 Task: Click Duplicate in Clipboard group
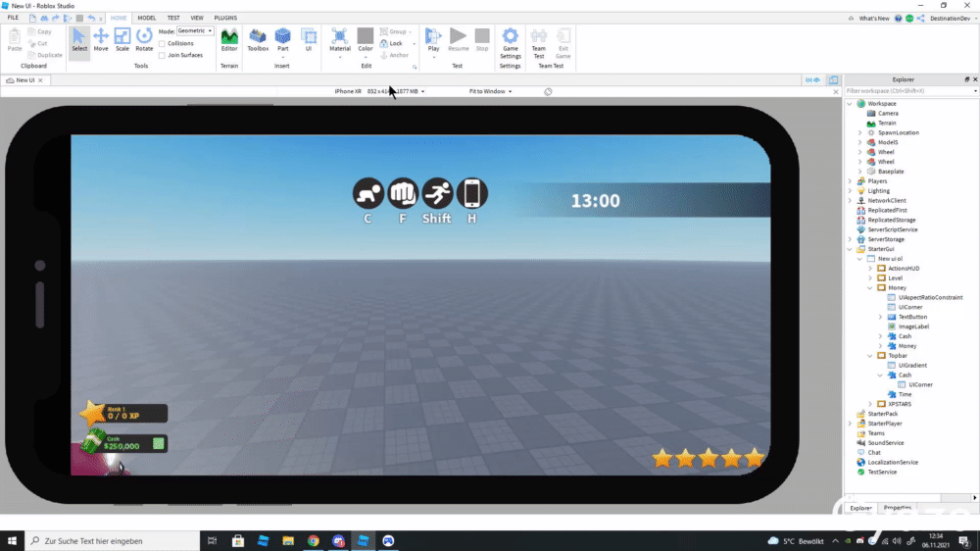[45, 55]
